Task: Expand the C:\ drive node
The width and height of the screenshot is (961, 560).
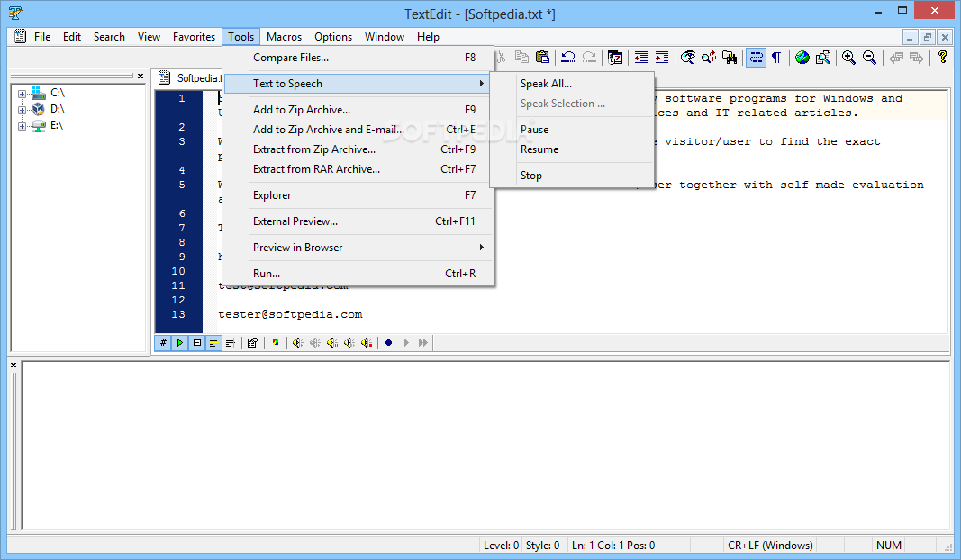Action: 22,94
